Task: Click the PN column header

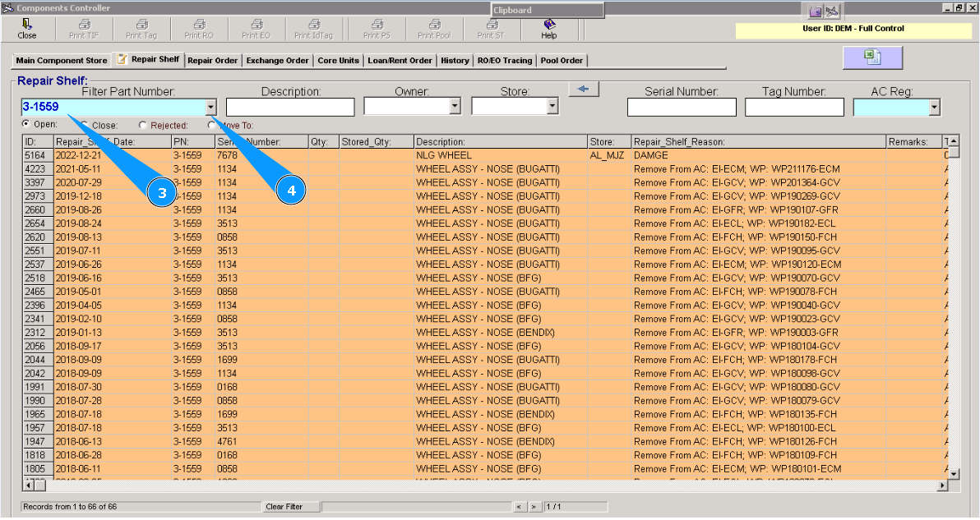Action: click(192, 141)
